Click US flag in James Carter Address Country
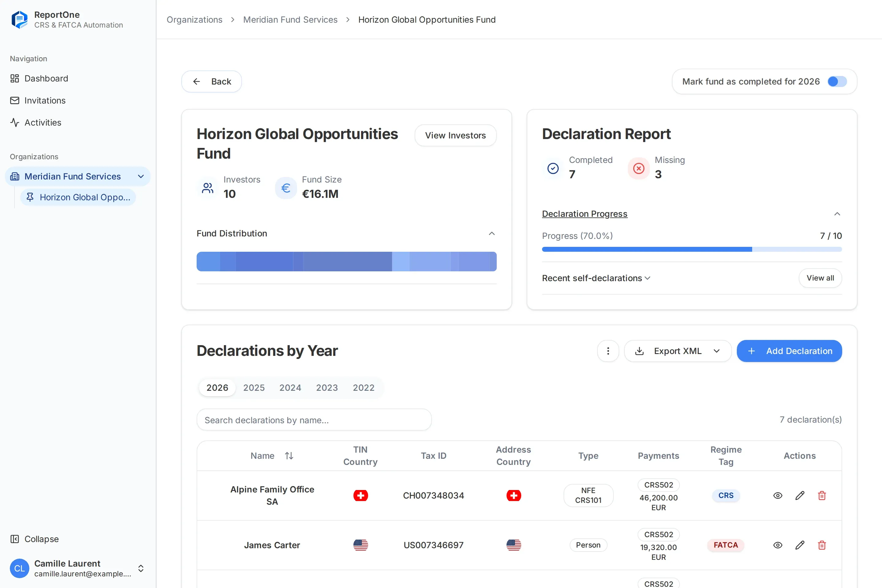The height and width of the screenshot is (588, 882). [514, 545]
